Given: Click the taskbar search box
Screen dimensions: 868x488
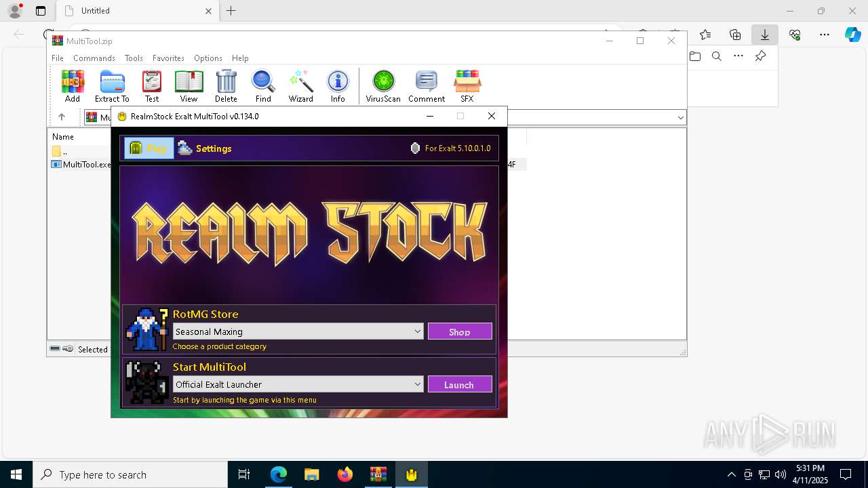Looking at the screenshot, I should pos(130,474).
